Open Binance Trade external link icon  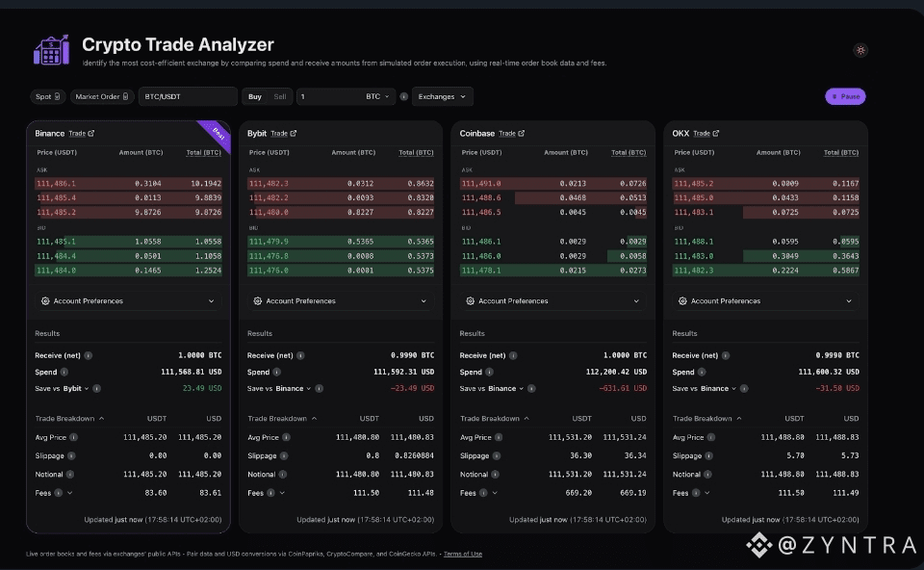(x=91, y=134)
